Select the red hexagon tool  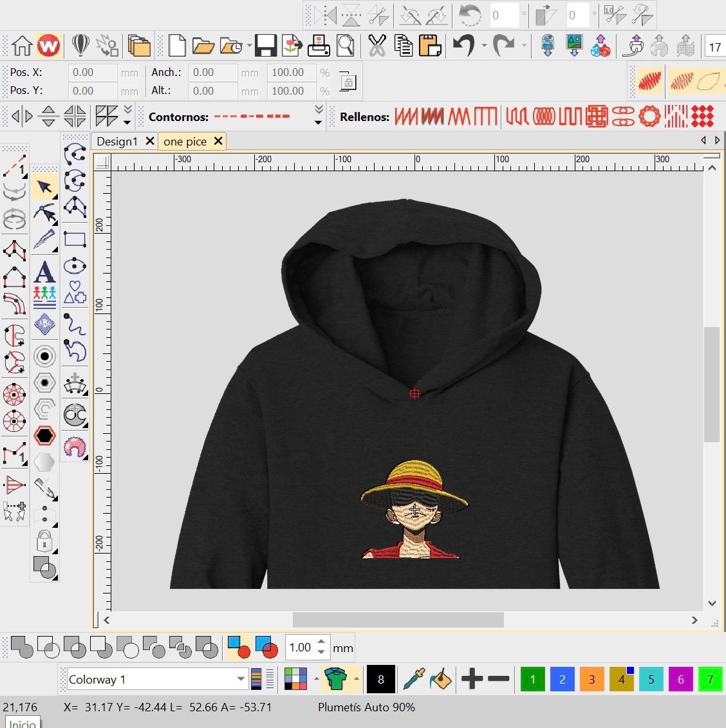pos(44,436)
